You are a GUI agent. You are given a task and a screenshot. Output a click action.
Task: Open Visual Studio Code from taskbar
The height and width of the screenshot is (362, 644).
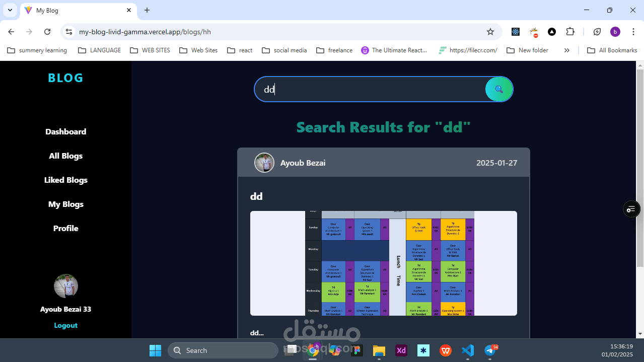pos(468,350)
